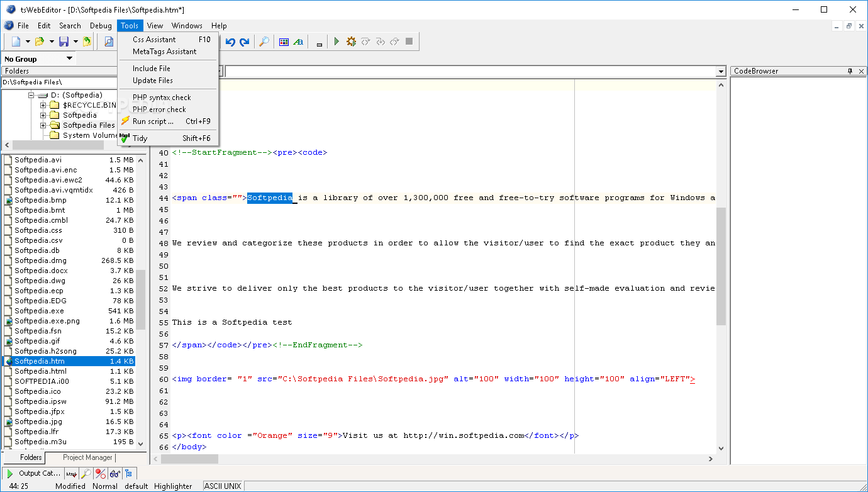Click the Undo arrow icon
This screenshot has height=492, width=868.
(230, 42)
